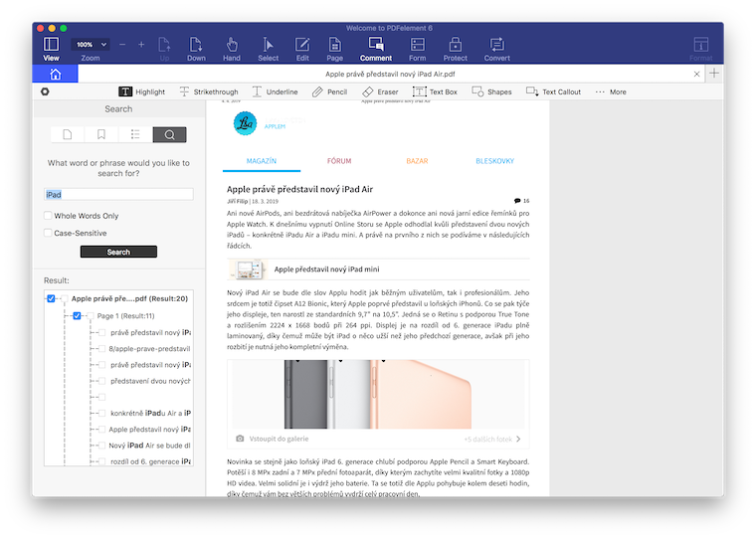The width and height of the screenshot is (756, 539).
Task: Show the search panel
Action: point(169,134)
